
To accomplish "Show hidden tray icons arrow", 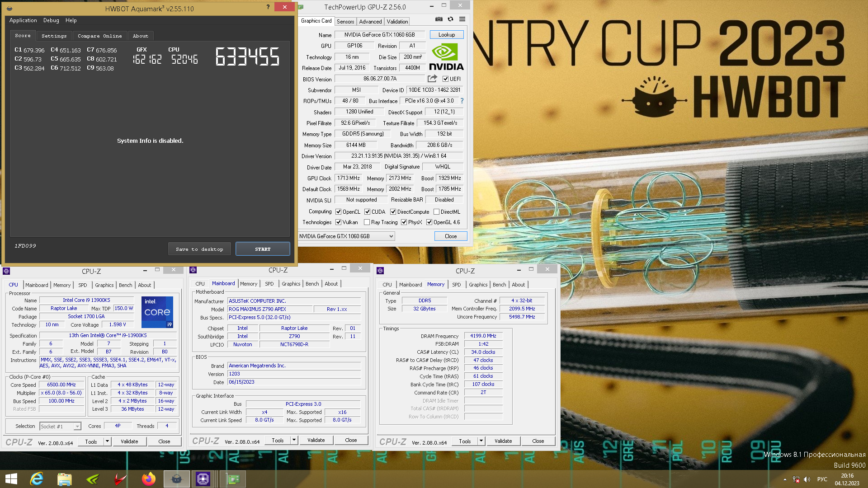I will 785,479.
